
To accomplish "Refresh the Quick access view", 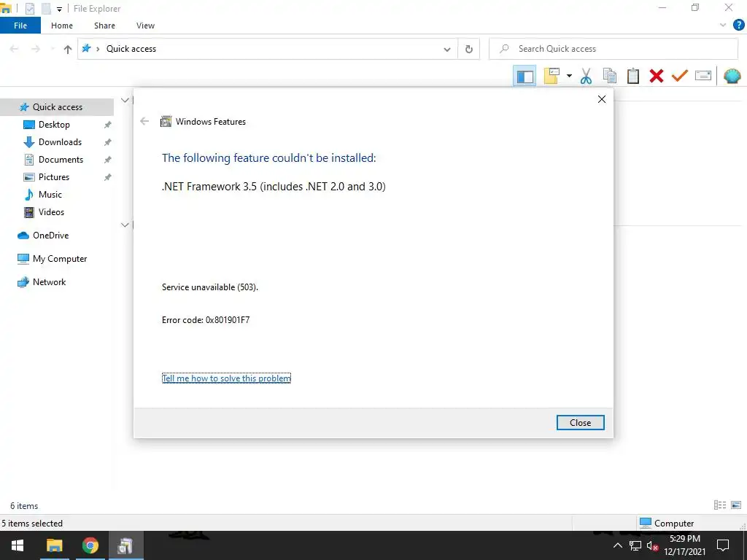I will pos(469,49).
